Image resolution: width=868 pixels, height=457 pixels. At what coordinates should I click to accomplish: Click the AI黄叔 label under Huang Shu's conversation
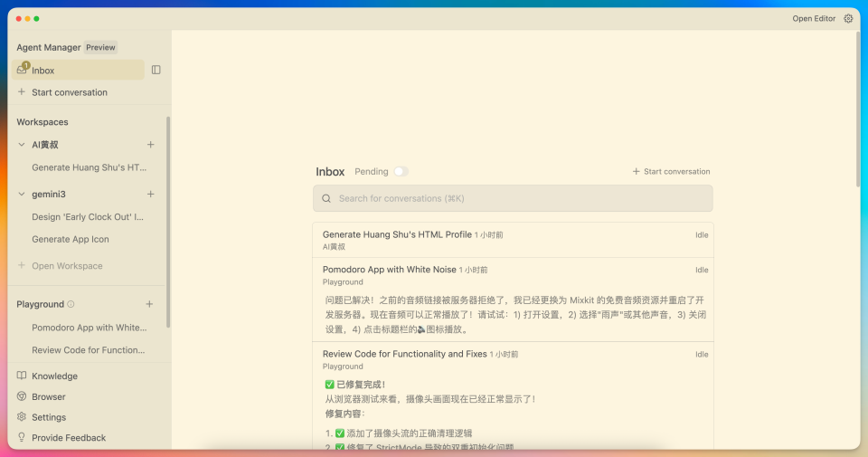tap(334, 247)
